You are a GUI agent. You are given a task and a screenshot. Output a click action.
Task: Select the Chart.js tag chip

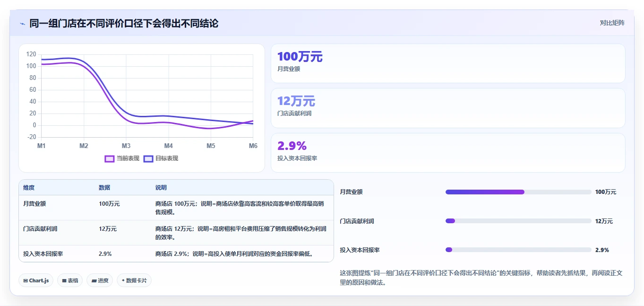point(36,280)
